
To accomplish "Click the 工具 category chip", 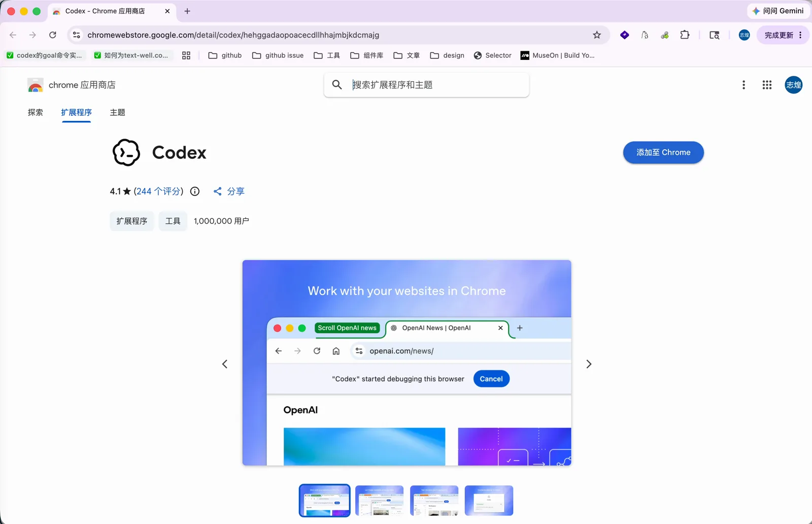I will point(173,221).
